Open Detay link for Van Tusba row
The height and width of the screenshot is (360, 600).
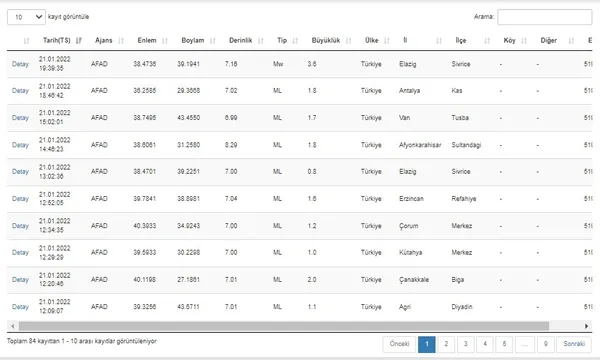click(20, 118)
